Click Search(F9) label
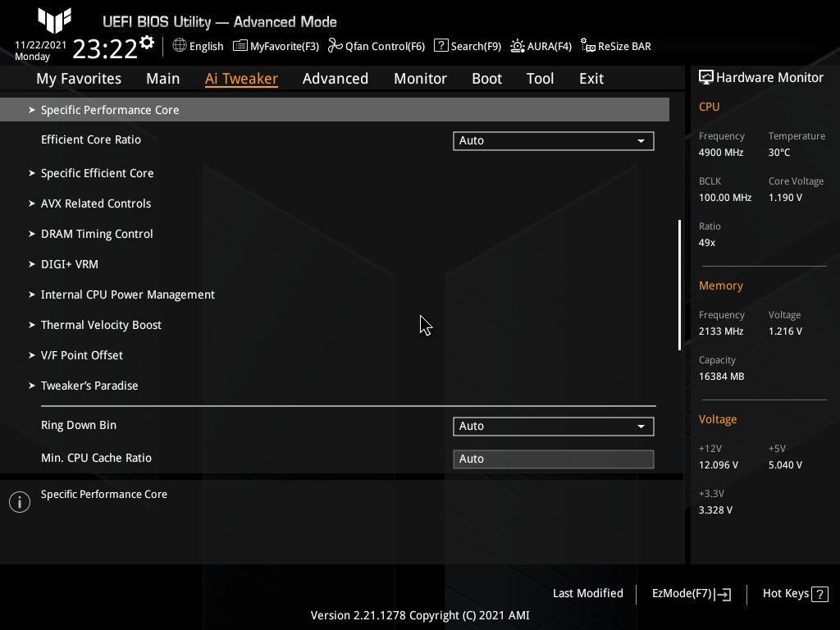Viewport: 840px width, 630px height. pos(476,47)
